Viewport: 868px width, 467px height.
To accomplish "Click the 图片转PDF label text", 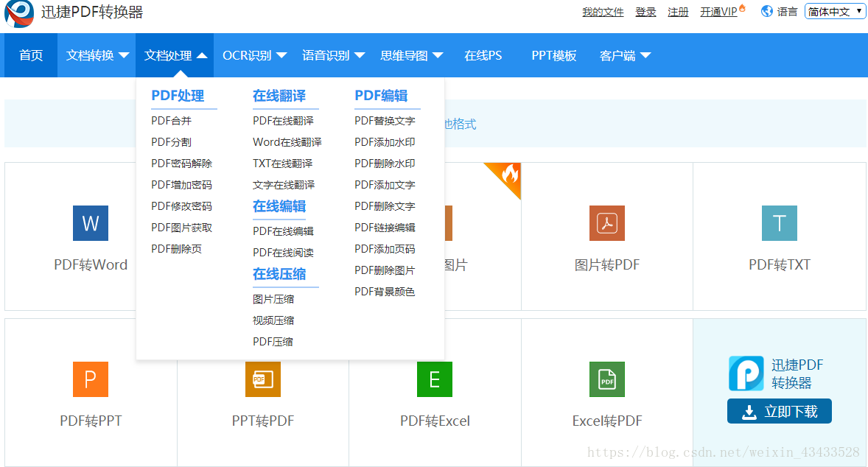I will click(607, 265).
